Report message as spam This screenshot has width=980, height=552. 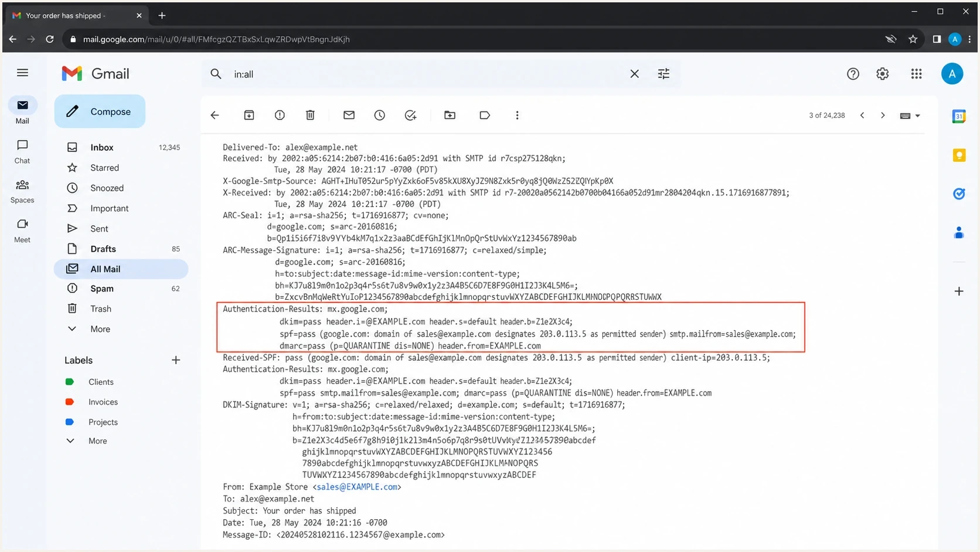(280, 116)
